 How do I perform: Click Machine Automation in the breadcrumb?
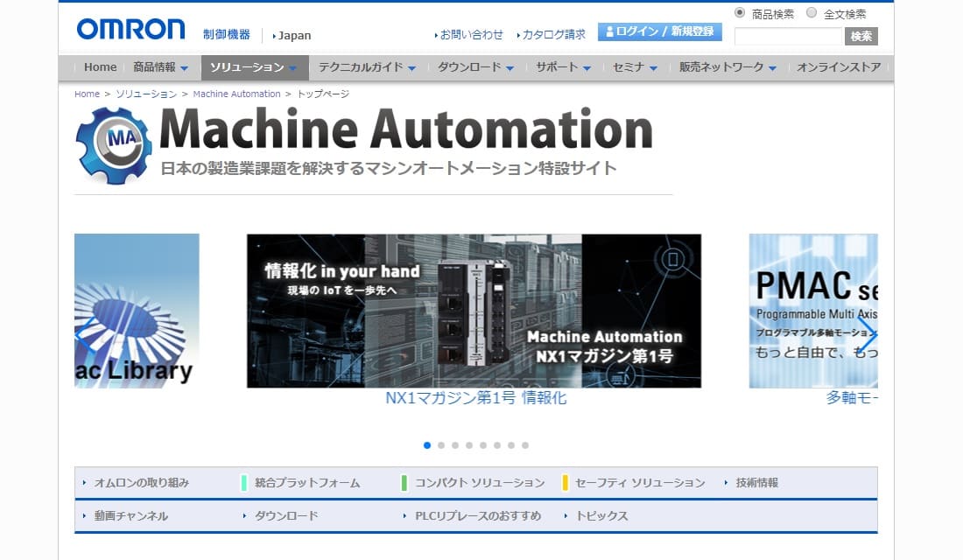(236, 94)
